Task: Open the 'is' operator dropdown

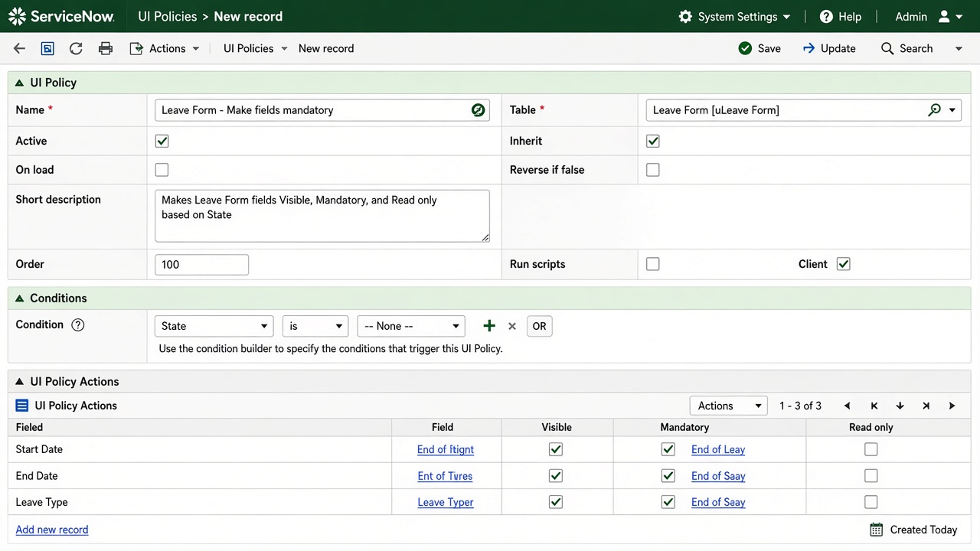Action: coord(315,326)
